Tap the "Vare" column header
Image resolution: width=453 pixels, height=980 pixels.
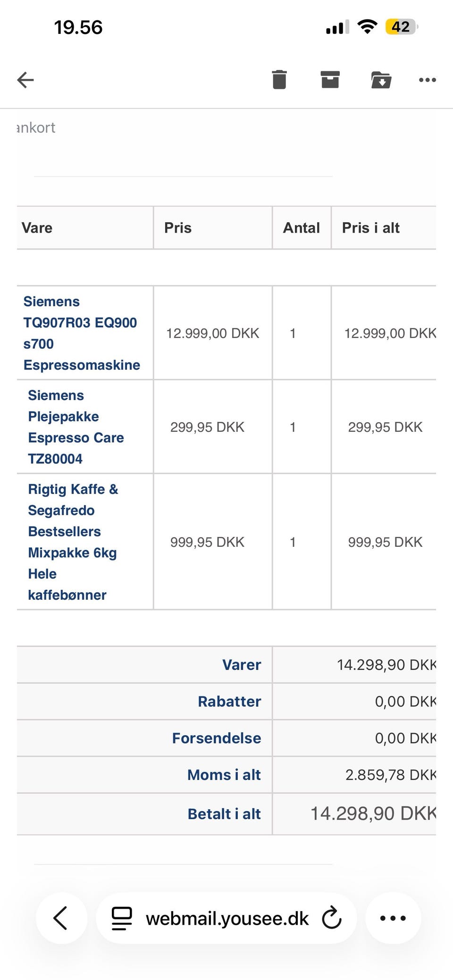click(37, 228)
